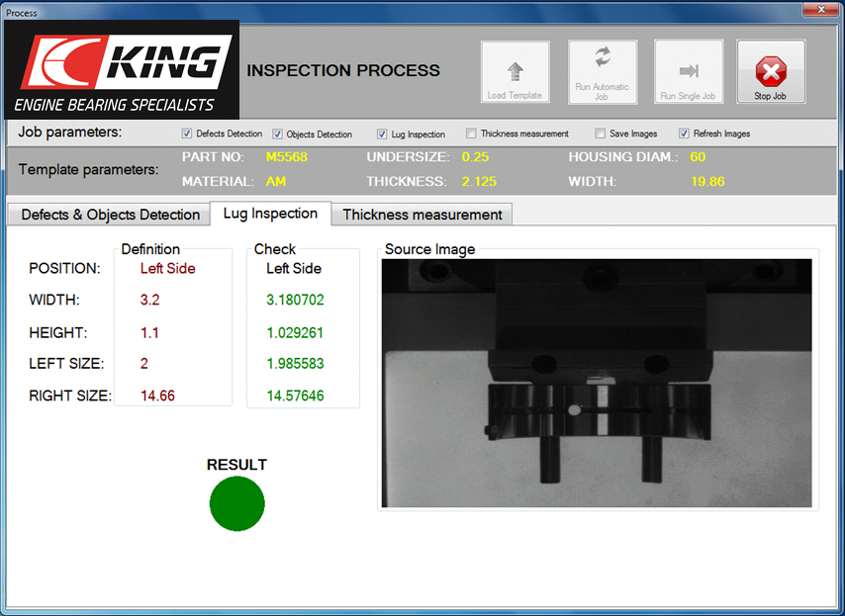Screen dimensions: 845x616
Task: Enable the Defects Detection checkbox
Action: 187,133
